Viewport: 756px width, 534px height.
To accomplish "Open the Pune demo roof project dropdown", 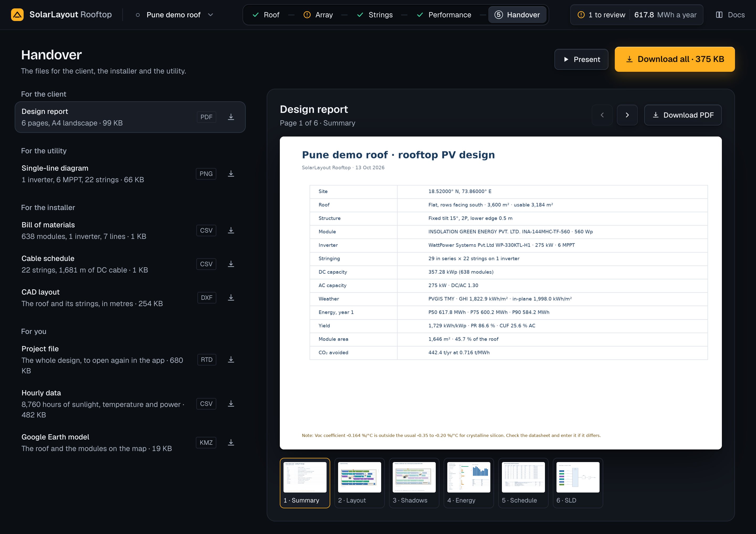I will click(x=175, y=15).
